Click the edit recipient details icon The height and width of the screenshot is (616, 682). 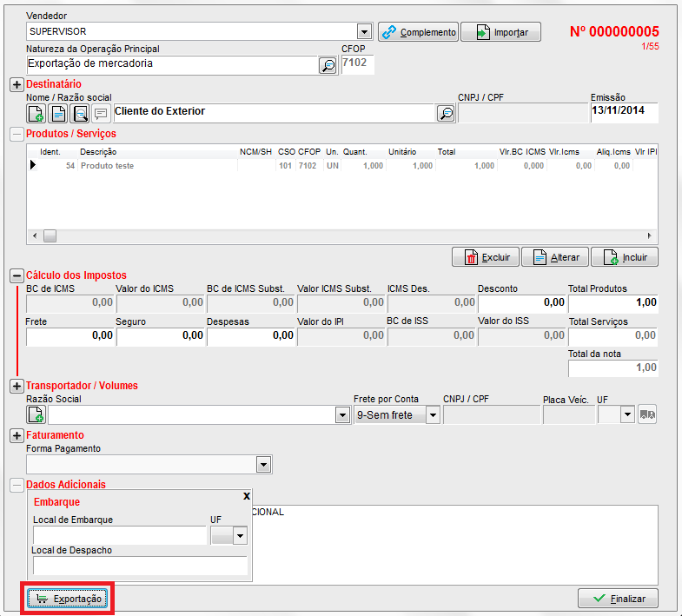tap(58, 113)
